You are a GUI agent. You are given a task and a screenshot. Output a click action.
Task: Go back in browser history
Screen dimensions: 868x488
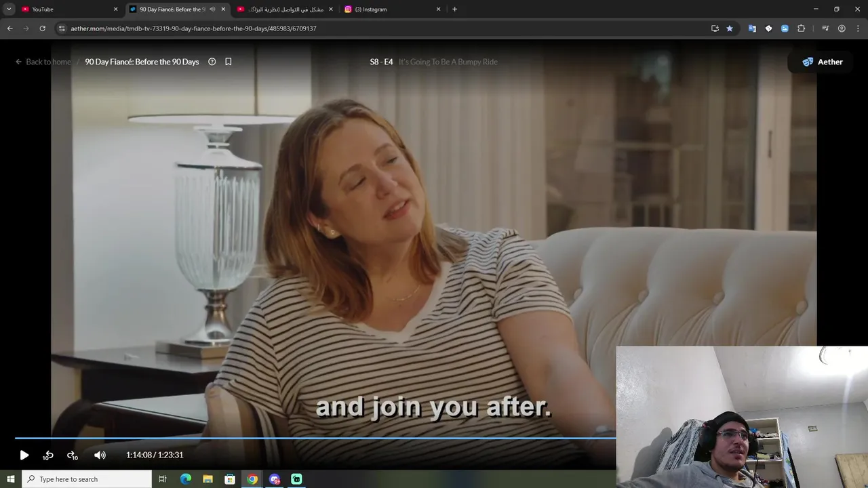9,28
